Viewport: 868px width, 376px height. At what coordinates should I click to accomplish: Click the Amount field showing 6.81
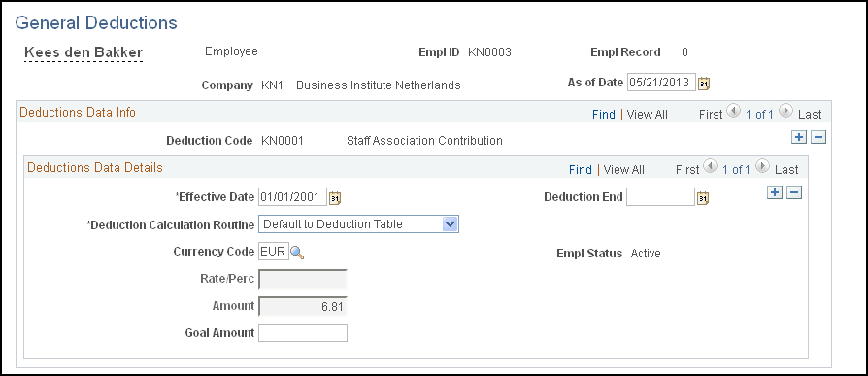tap(303, 306)
